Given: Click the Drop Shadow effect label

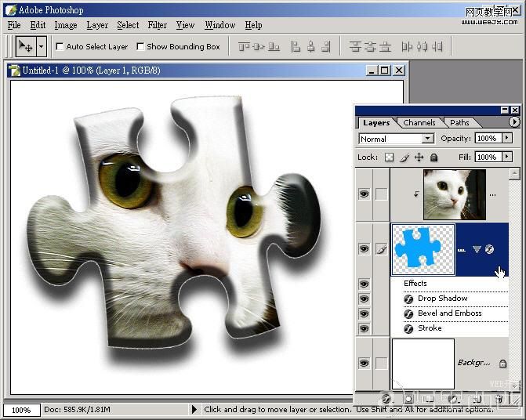Looking at the screenshot, I should coord(442,299).
